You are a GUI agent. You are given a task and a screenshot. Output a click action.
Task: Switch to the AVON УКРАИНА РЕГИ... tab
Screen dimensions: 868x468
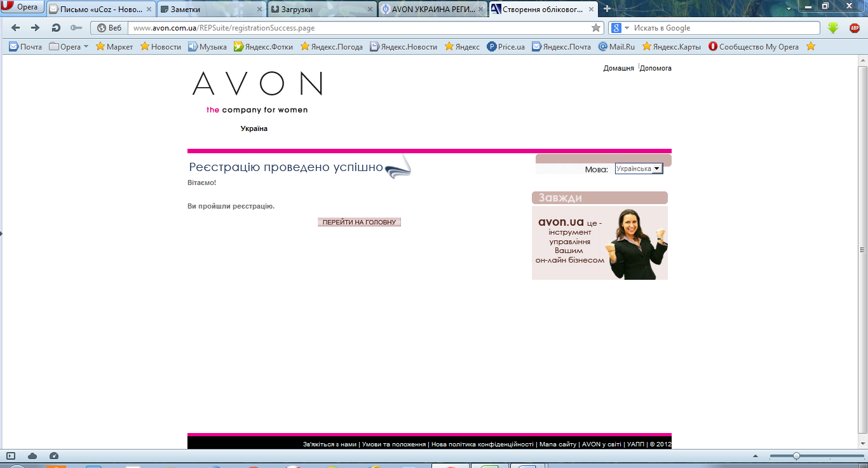tap(432, 10)
